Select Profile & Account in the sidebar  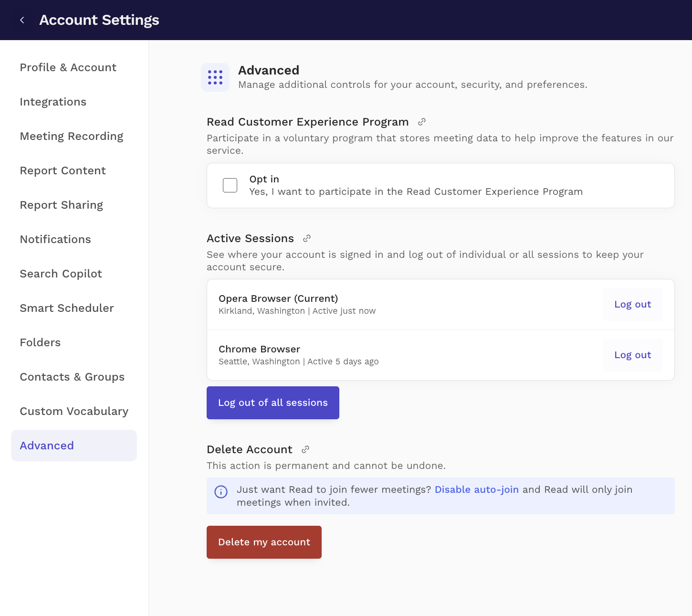68,67
